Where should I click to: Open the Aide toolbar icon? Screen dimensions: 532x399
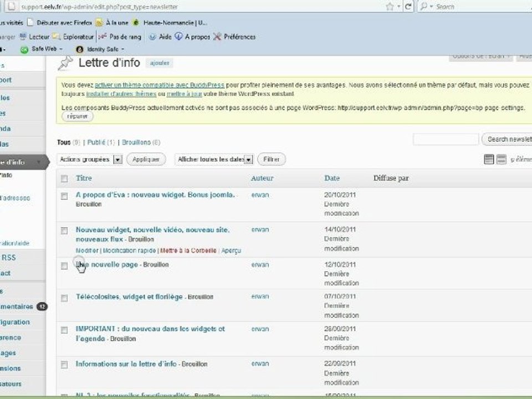pos(153,37)
